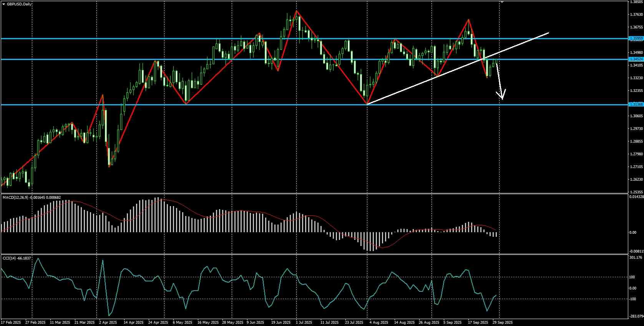Click the 1.35659 highlighted price tag
Viewport: 644px width, 326px height.
(x=636, y=38)
